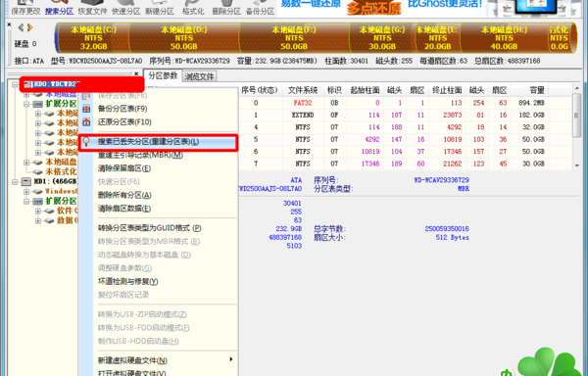Collapse the HD0 disk tree node

click(15, 84)
